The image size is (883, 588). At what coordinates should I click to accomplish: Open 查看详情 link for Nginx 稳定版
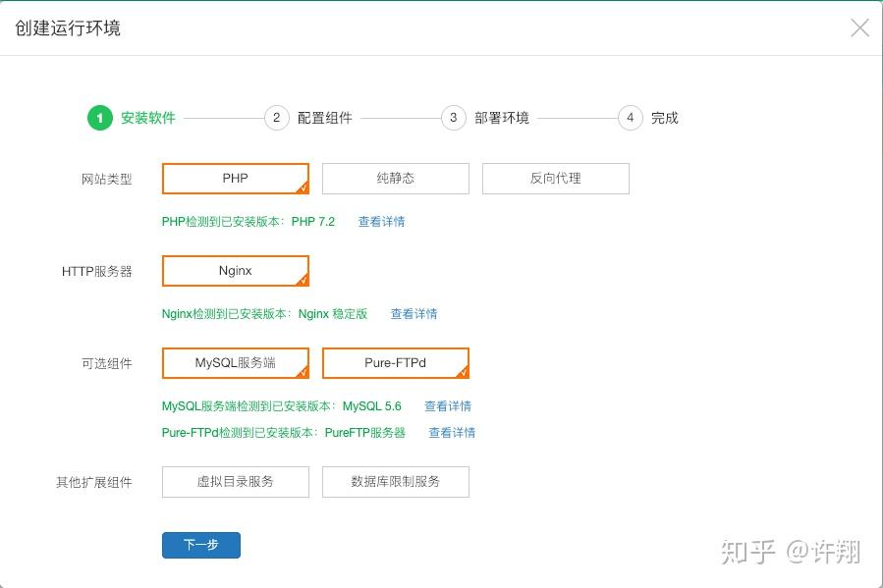pos(414,314)
